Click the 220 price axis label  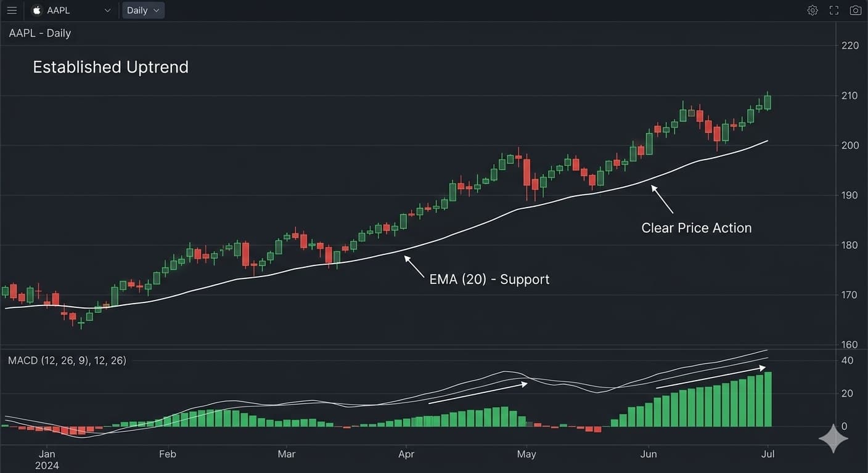[x=850, y=46]
